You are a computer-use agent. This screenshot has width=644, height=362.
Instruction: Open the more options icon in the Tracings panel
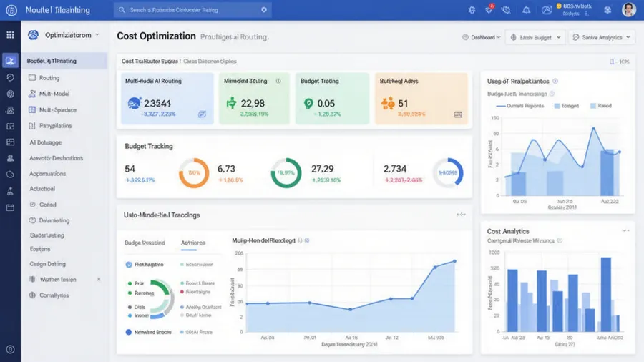[462, 214]
